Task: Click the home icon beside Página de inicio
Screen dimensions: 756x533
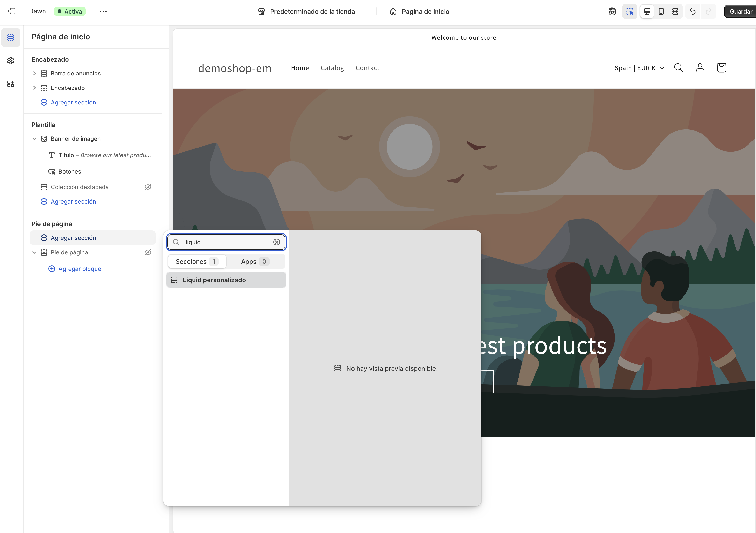Action: 393,12
